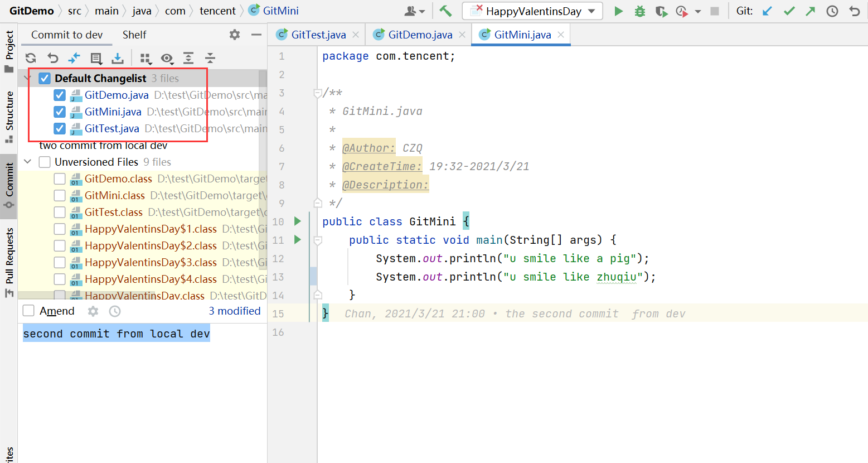Click fold end marker on line 14

click(318, 295)
